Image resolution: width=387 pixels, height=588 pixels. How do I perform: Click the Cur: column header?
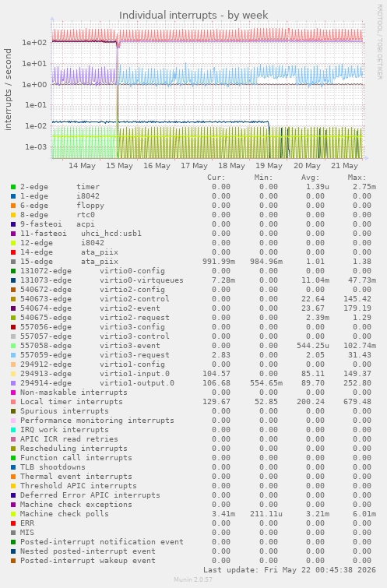click(216, 178)
